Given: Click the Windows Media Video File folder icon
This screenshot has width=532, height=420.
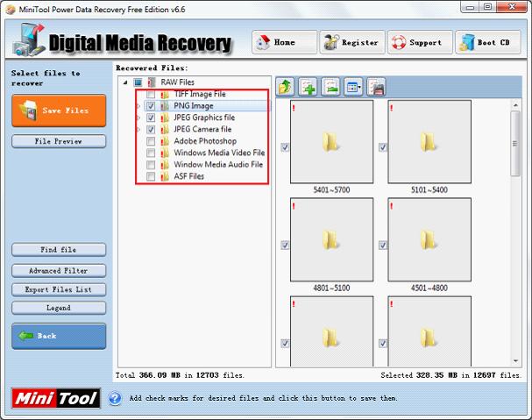Looking at the screenshot, I should pos(165,153).
